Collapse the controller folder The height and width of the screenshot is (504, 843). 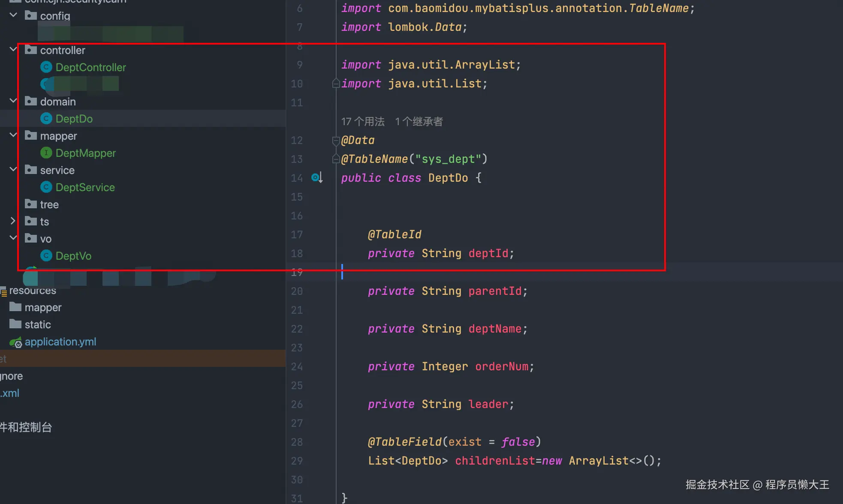click(13, 50)
